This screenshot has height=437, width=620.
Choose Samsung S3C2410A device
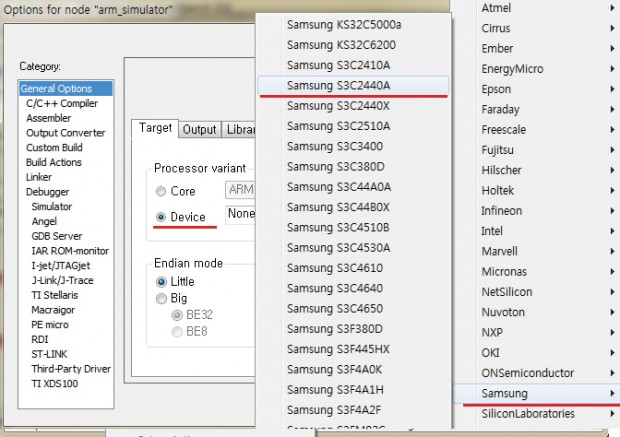point(353,65)
